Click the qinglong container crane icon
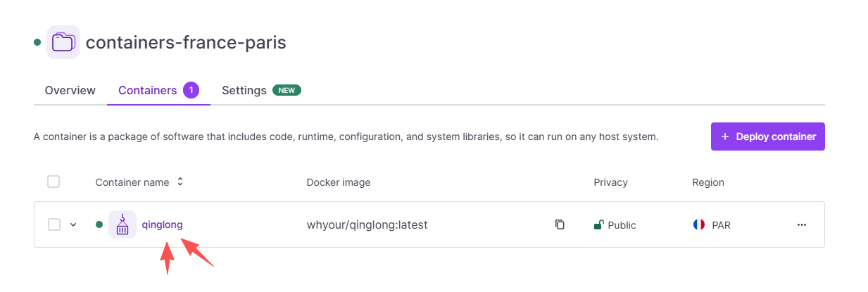 tap(122, 225)
